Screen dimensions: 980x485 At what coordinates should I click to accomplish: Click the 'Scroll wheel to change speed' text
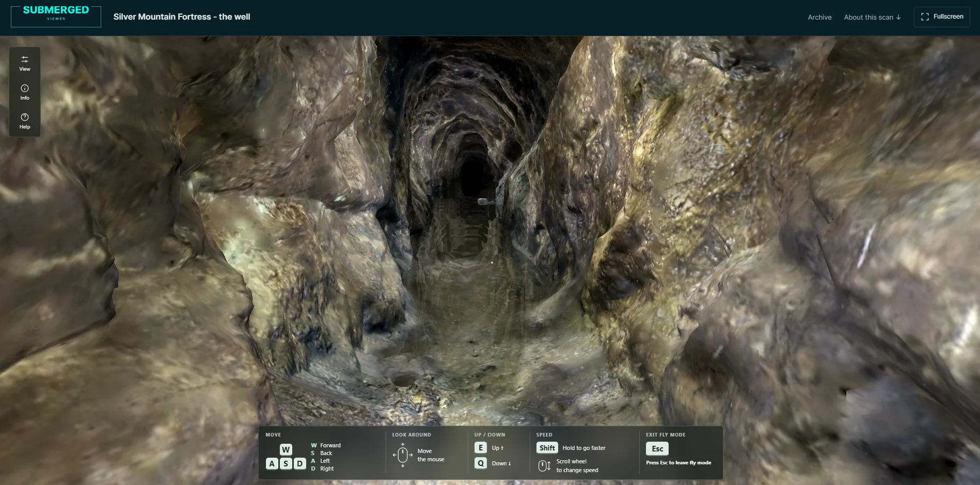(577, 466)
